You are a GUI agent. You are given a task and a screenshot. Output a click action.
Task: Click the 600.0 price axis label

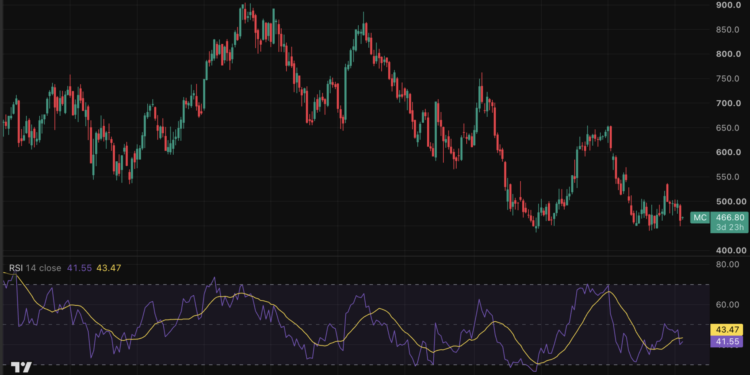(729, 152)
